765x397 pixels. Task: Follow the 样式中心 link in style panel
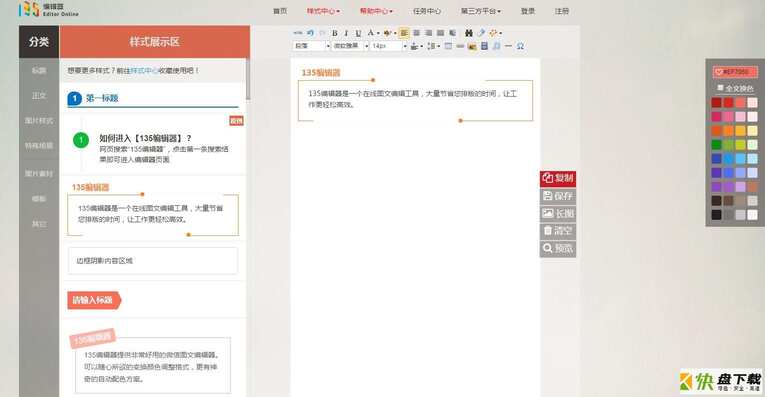[x=144, y=71]
